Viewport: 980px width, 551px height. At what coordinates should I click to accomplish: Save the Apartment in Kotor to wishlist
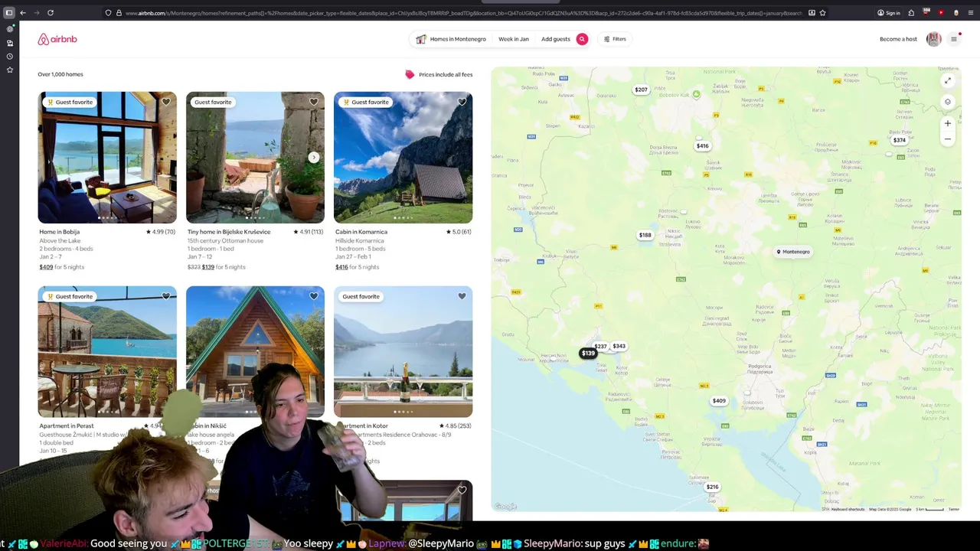pos(462,296)
